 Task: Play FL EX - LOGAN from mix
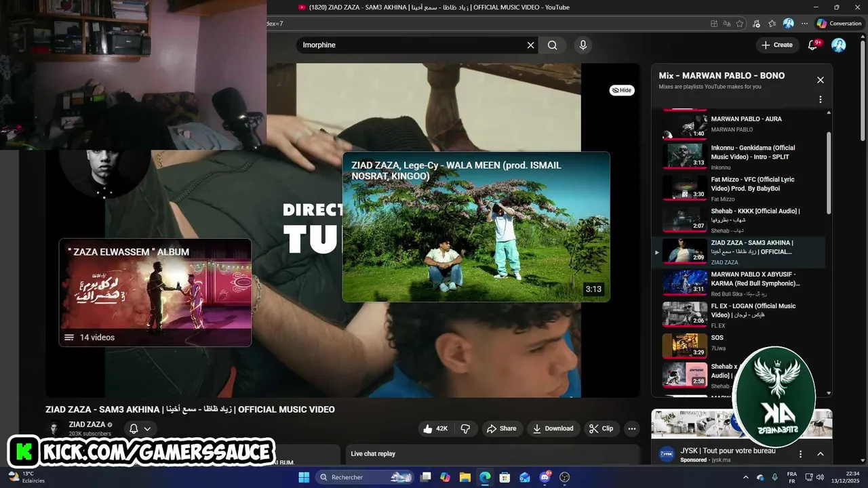742,314
